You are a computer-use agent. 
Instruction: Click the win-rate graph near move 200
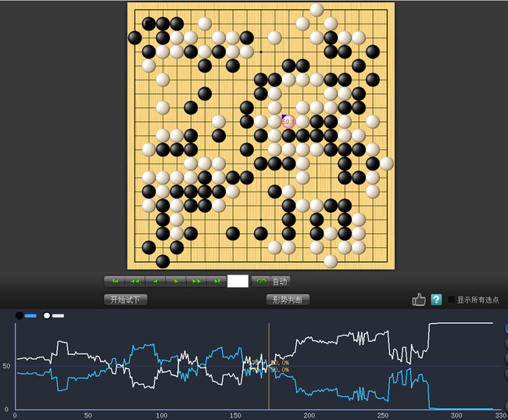[309, 366]
